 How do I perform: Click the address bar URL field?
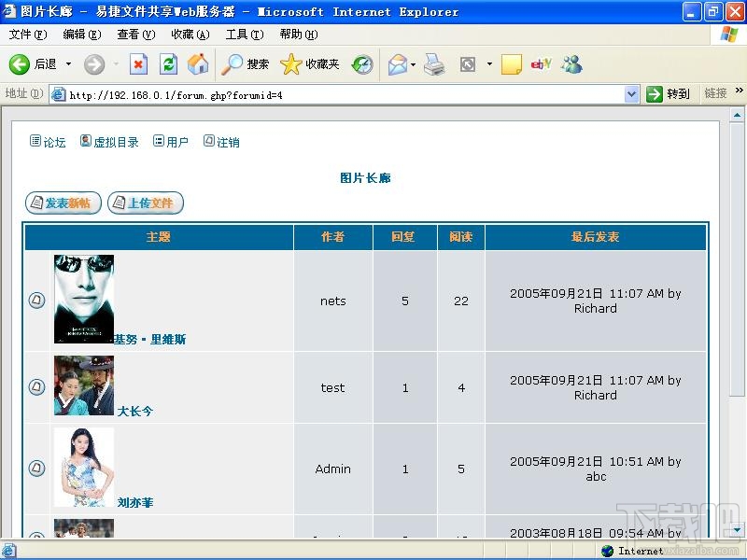point(344,94)
